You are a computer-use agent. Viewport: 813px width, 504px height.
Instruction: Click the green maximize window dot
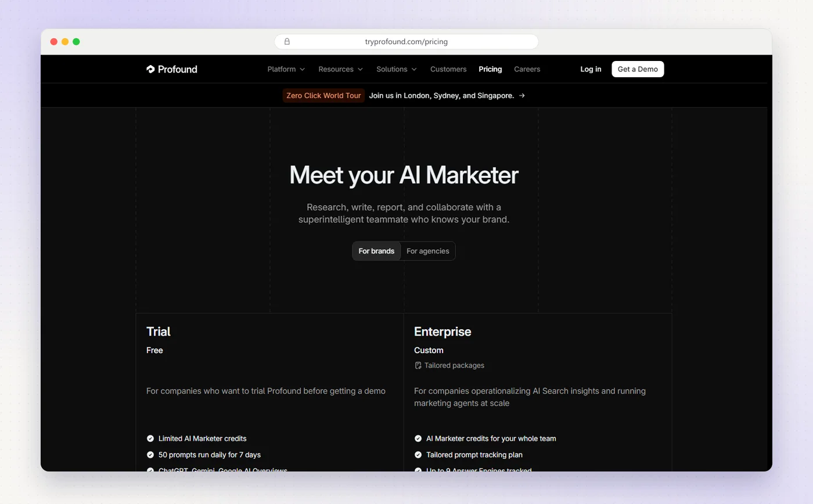pos(76,42)
